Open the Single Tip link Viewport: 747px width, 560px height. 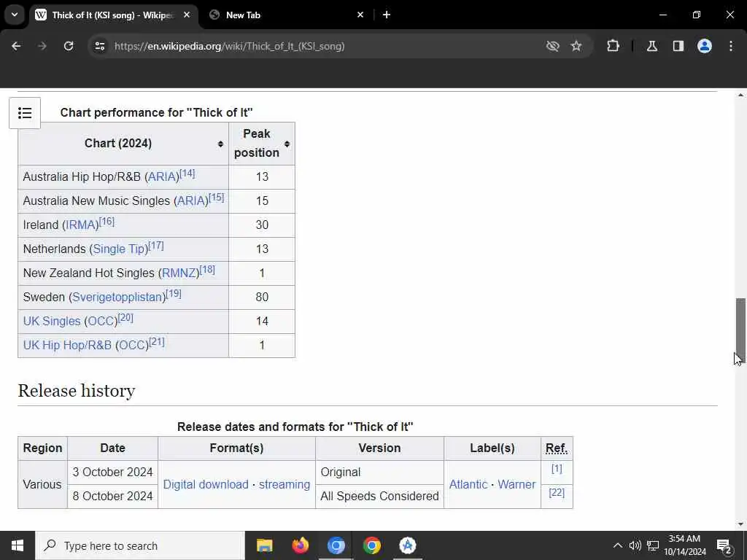point(119,249)
